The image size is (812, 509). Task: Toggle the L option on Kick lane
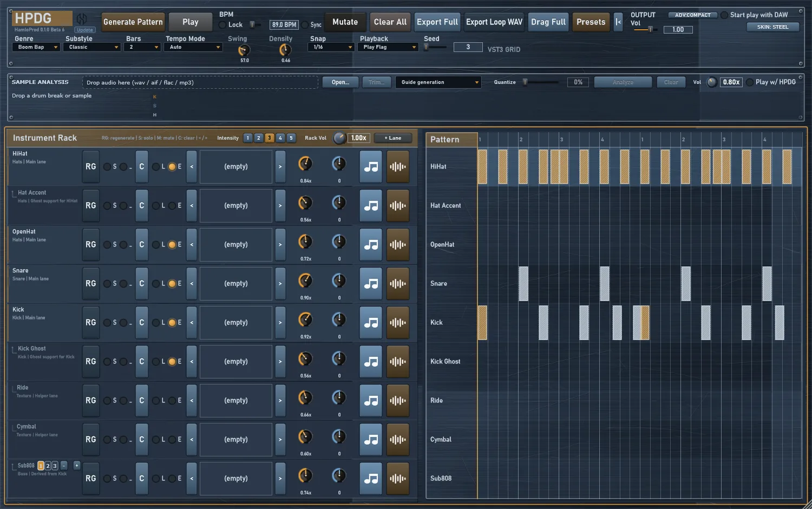(156, 323)
